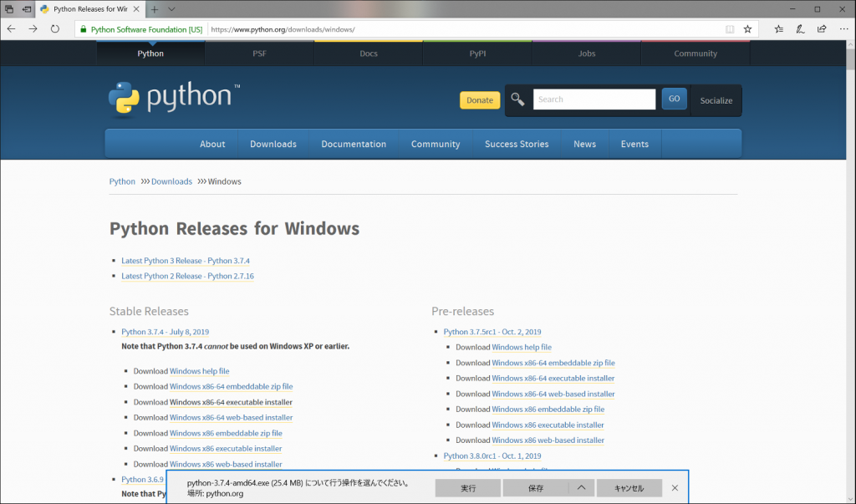Add page to favorites with star icon
The height and width of the screenshot is (504, 856).
(x=747, y=28)
